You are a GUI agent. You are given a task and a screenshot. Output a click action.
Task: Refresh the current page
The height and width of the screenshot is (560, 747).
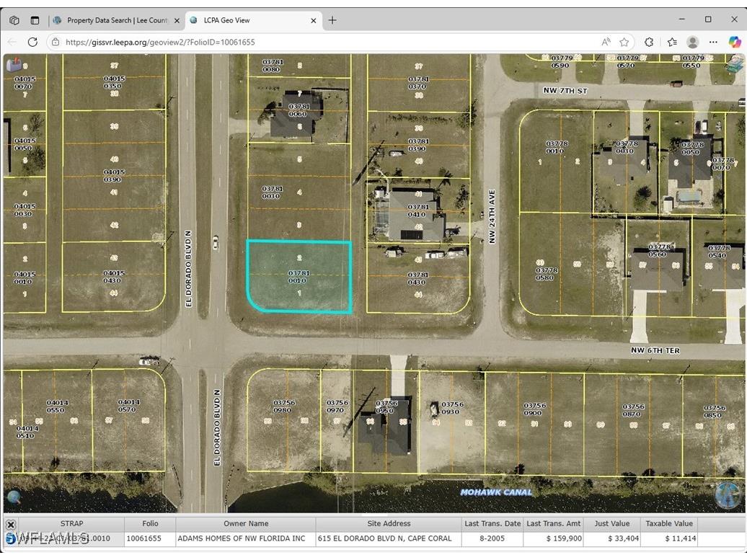click(33, 42)
